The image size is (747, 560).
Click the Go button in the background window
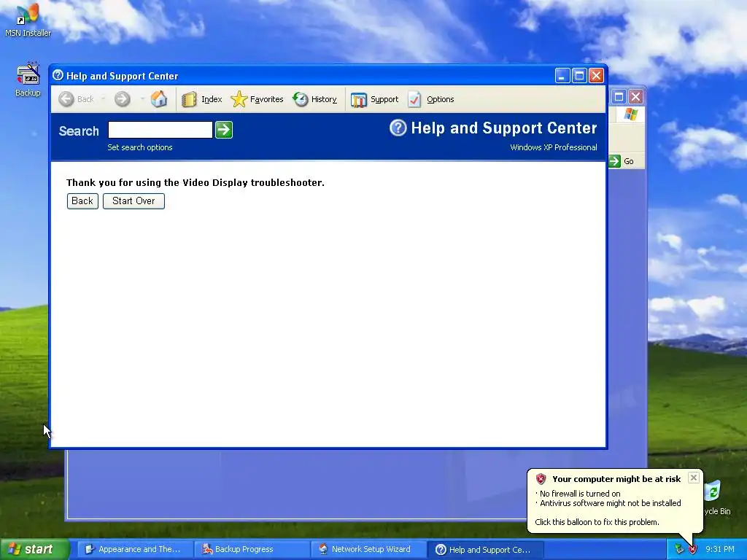coord(622,161)
